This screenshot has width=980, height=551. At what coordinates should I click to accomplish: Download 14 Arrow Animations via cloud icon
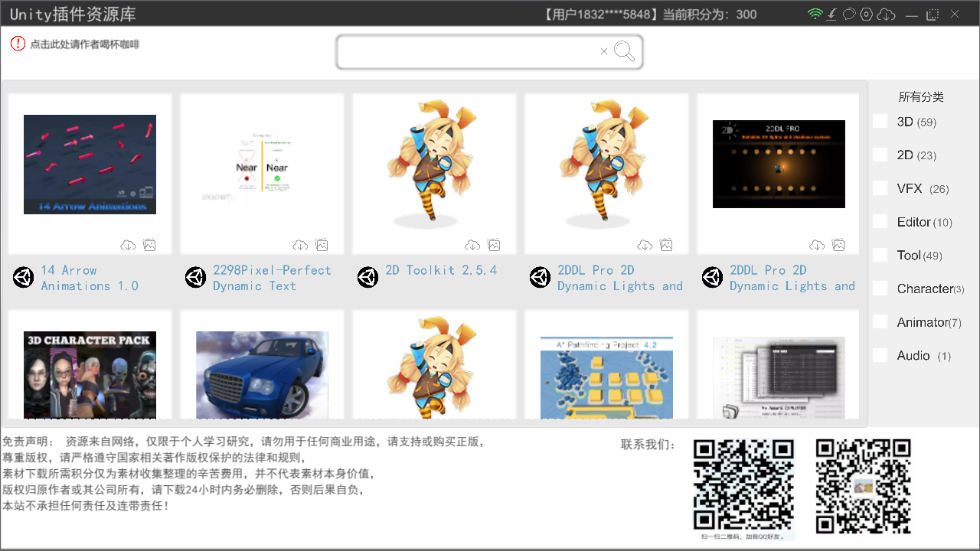click(128, 245)
